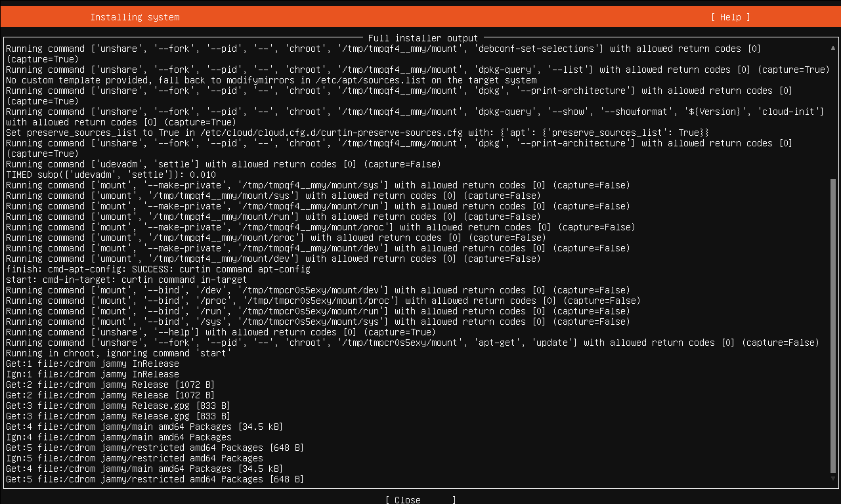Click the 'Installing system' header title

pyautogui.click(x=135, y=17)
